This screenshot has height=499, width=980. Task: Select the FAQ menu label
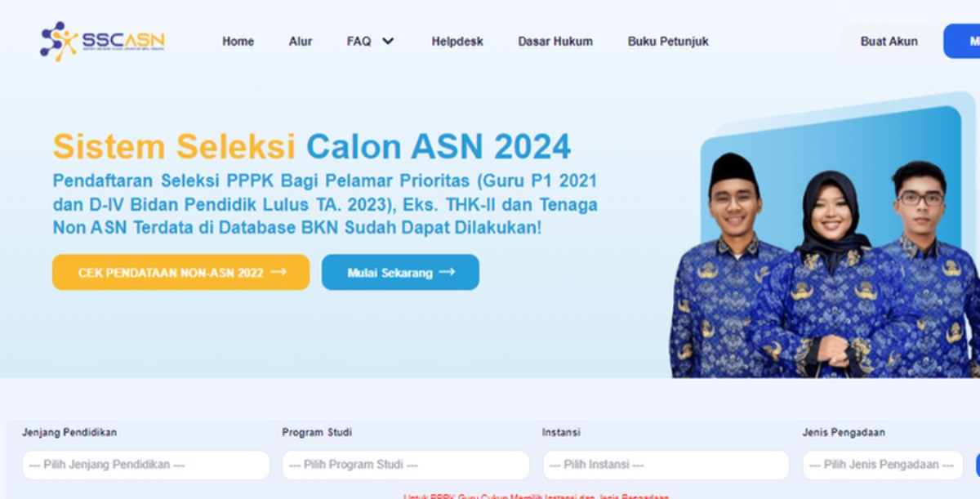(x=359, y=41)
